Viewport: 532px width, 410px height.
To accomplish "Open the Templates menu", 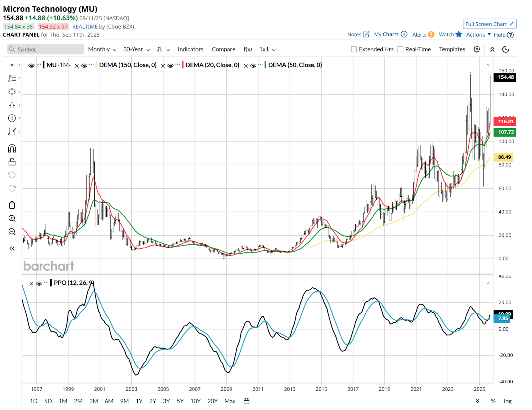I will [x=452, y=49].
